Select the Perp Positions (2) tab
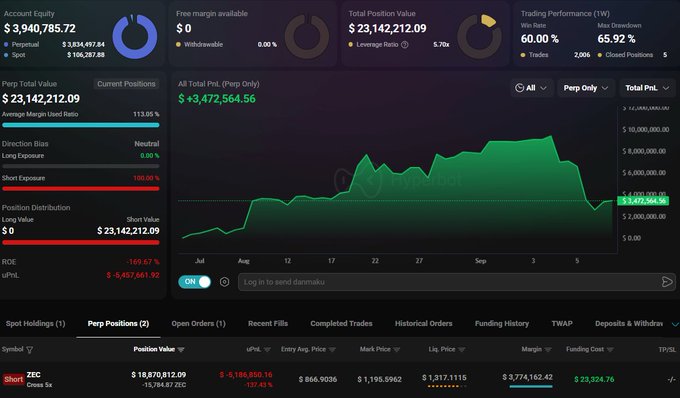The width and height of the screenshot is (680, 398). (118, 323)
